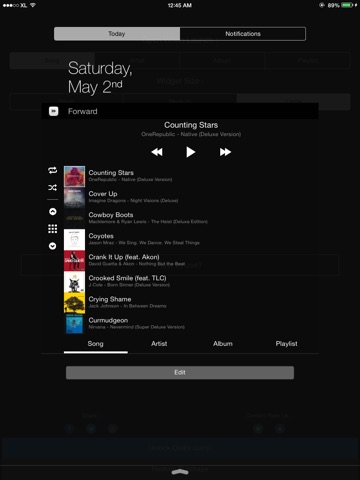Viewport: 360px width, 480px height.
Task: Open the Artist tab
Action: [x=159, y=344]
